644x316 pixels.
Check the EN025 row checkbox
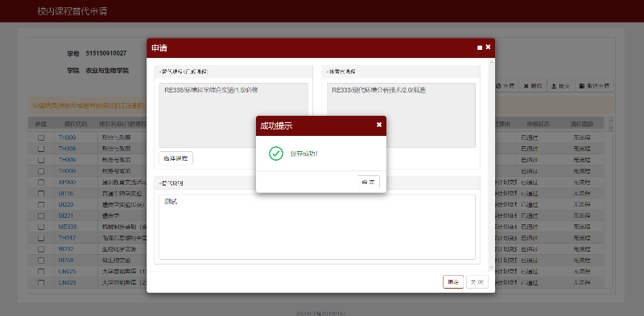tap(41, 271)
